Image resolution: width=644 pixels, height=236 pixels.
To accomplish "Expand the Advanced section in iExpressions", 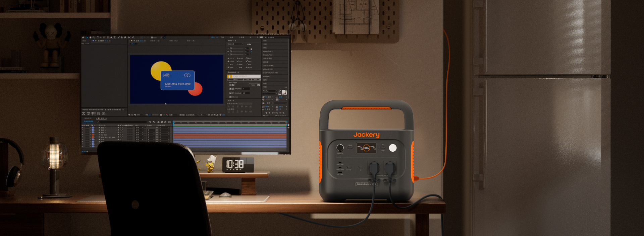I will (230, 97).
